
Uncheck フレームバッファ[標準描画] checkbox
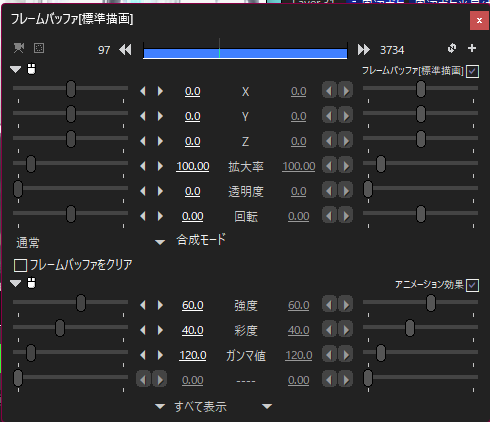(x=472, y=71)
